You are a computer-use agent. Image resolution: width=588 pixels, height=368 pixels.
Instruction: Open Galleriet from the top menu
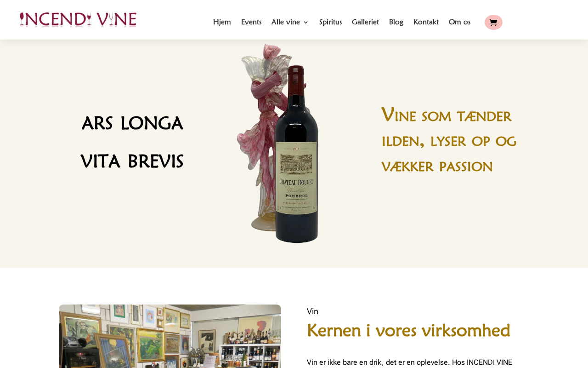click(365, 22)
